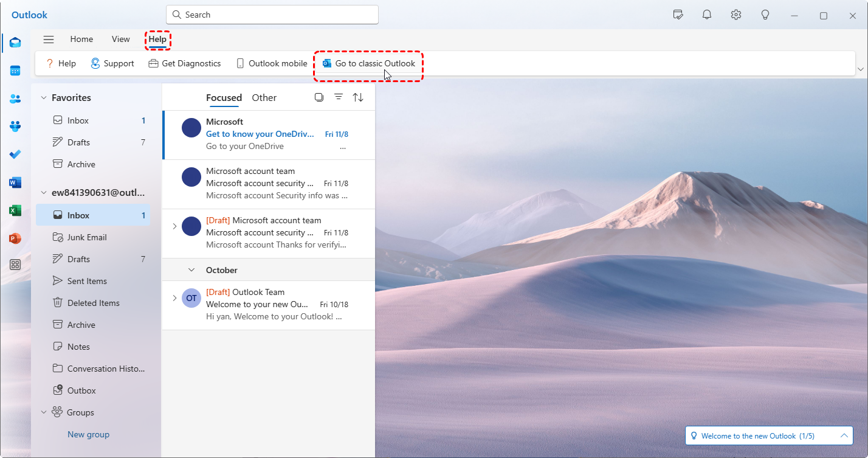
Task: Open the My Day icon in the title bar
Action: point(678,15)
